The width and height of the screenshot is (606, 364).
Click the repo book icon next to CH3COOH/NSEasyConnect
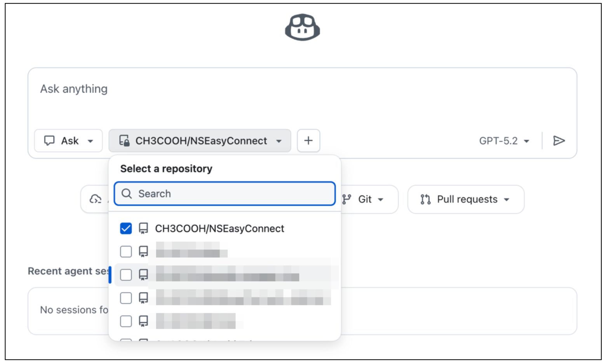click(x=144, y=229)
